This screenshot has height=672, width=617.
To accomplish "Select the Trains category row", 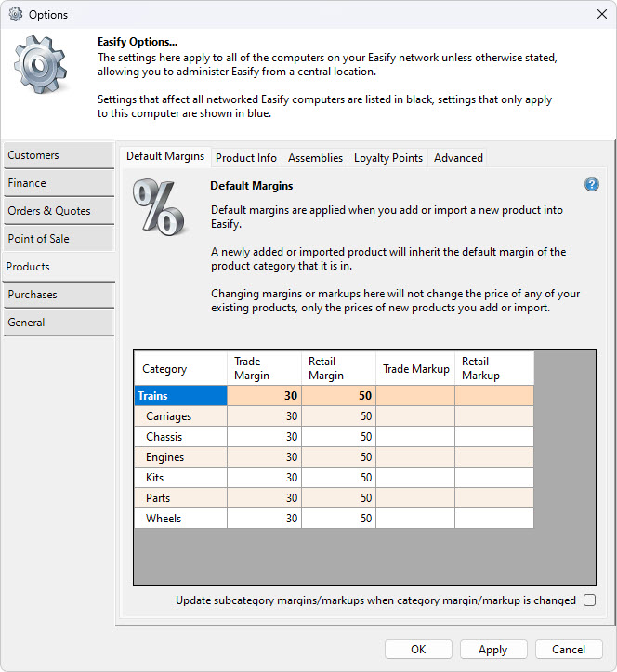I will pyautogui.click(x=180, y=396).
